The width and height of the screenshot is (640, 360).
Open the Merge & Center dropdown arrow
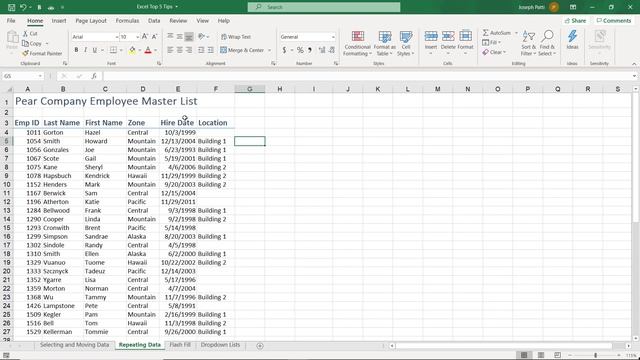[269, 50]
